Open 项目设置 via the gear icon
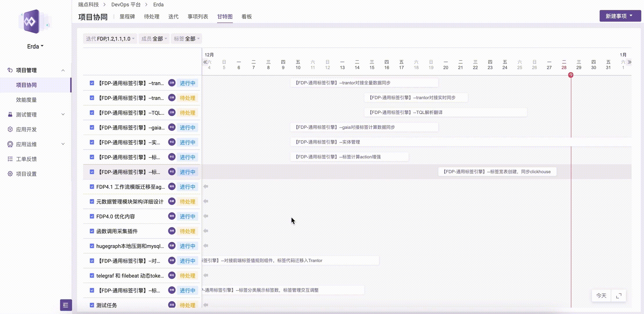Image resolution: width=644 pixels, height=314 pixels. pos(10,174)
